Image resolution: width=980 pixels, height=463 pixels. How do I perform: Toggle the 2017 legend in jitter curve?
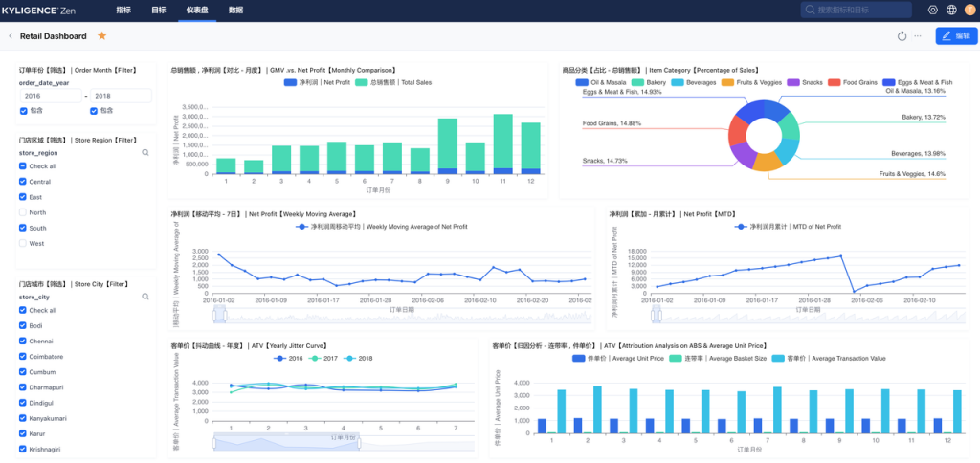pos(323,358)
